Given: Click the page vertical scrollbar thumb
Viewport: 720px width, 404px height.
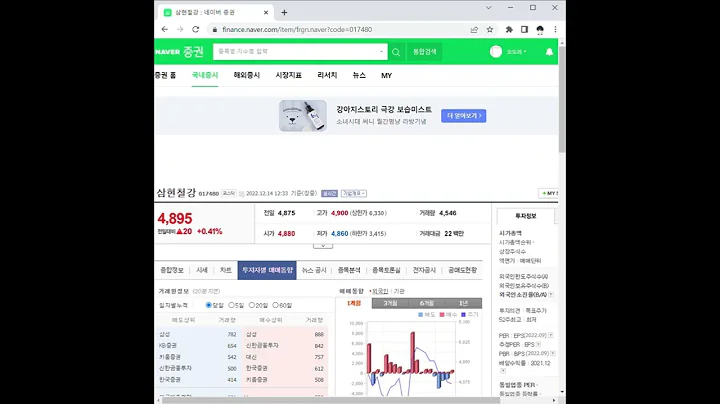Looking at the screenshot, I should pos(562,99).
